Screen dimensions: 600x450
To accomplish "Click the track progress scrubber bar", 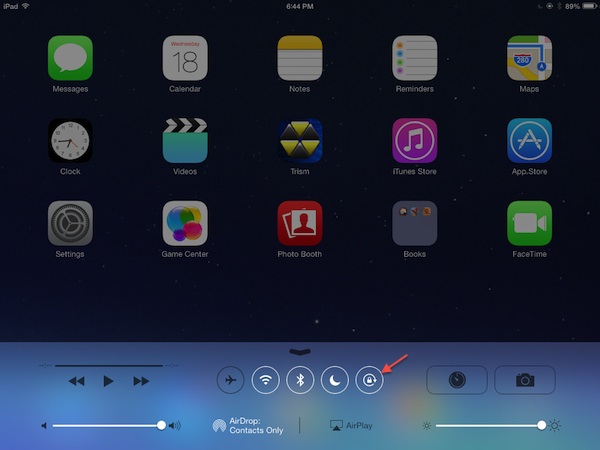I will pos(109,366).
